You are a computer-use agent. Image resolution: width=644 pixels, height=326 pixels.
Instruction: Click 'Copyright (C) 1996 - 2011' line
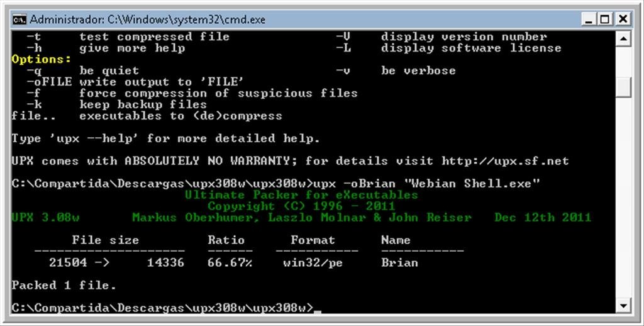point(301,206)
